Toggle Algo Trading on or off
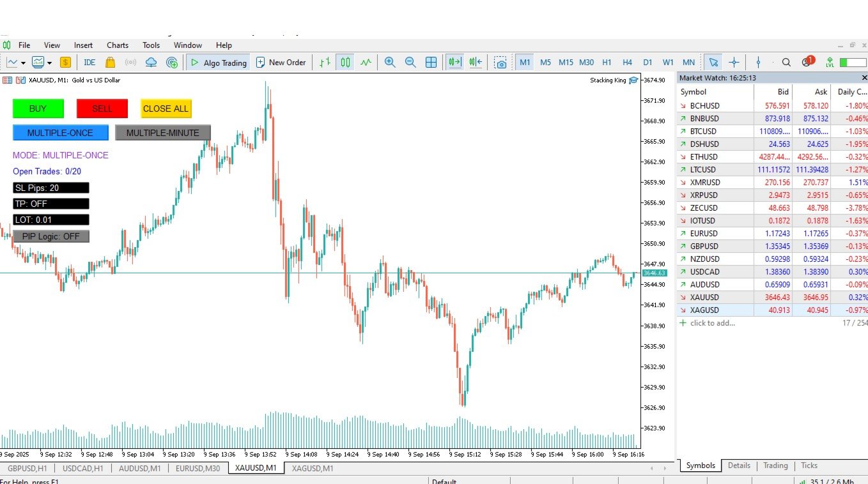Viewport: 868px width, 484px height. click(218, 62)
